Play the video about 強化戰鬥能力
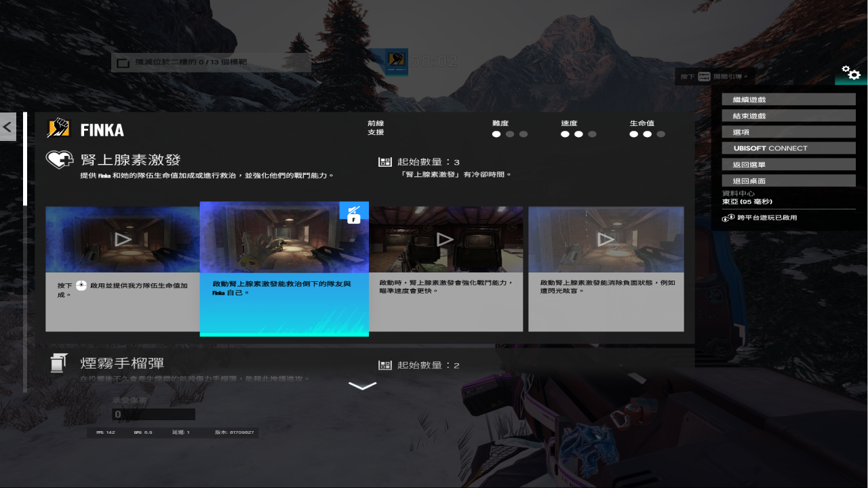Image resolution: width=868 pixels, height=488 pixels. tap(446, 239)
